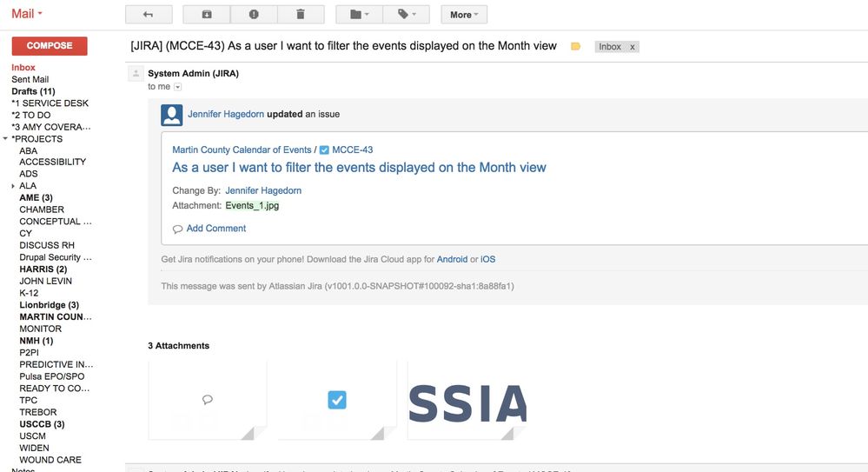Click the speech bubble icon by Add Comment

click(178, 229)
